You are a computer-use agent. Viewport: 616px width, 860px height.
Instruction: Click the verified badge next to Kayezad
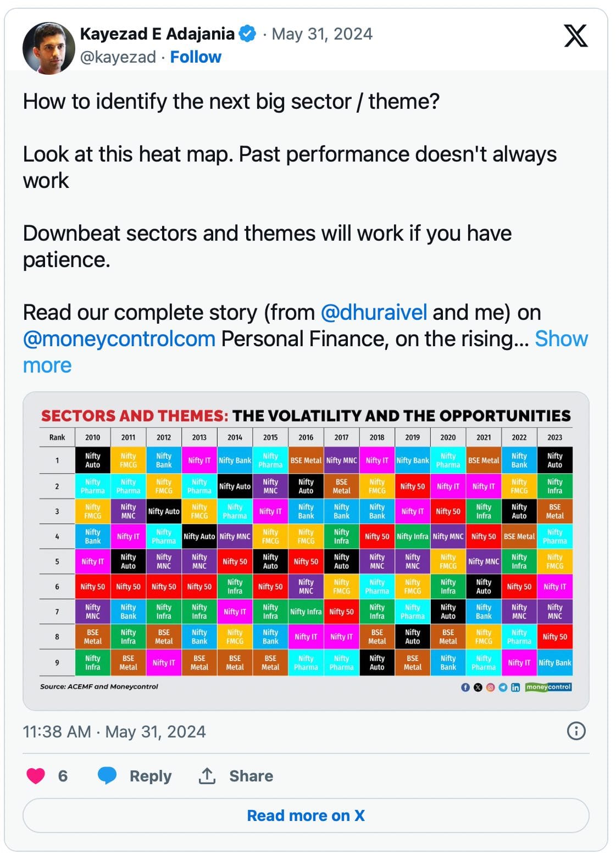point(248,34)
